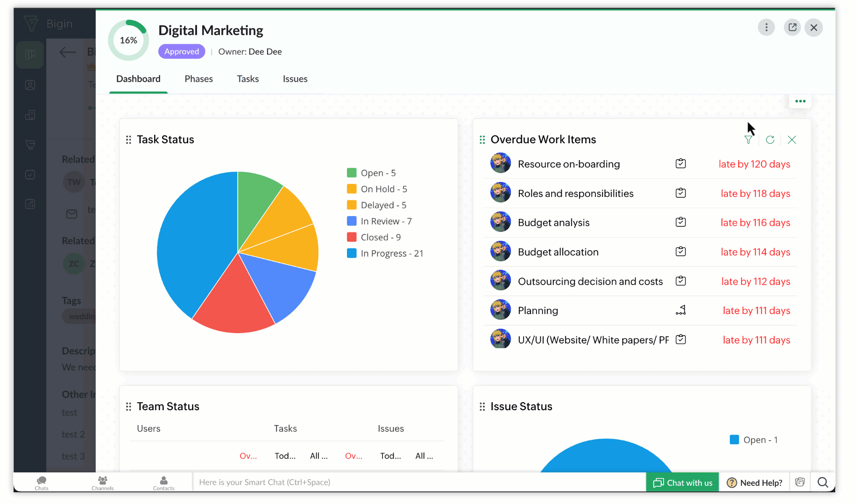
Task: Click task icon beside Budget allocation
Action: [681, 252]
